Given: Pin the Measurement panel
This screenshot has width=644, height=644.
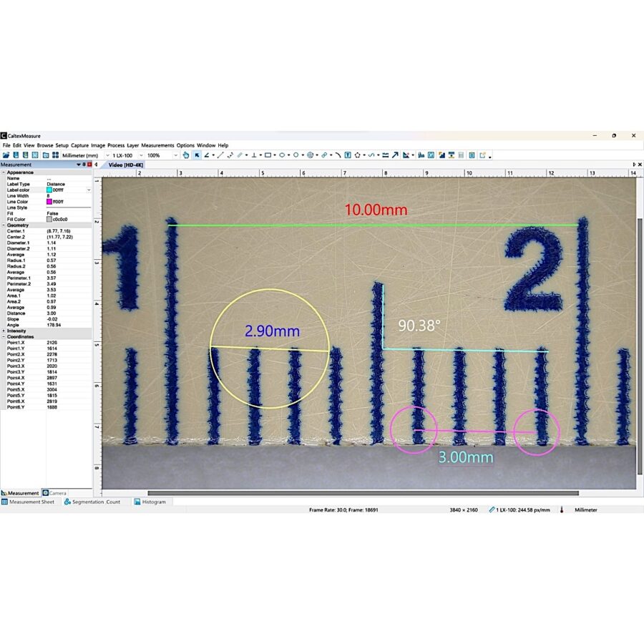Looking at the screenshot, I should click(84, 165).
